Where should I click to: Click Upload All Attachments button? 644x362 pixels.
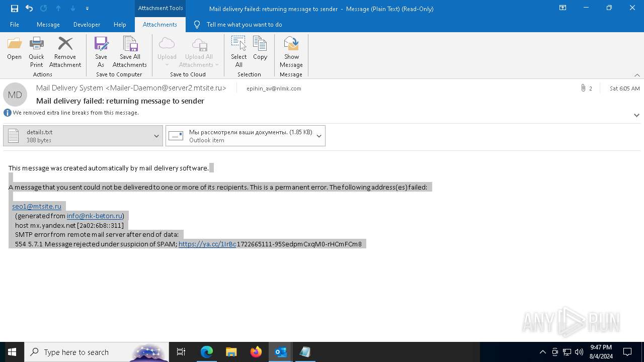[199, 52]
